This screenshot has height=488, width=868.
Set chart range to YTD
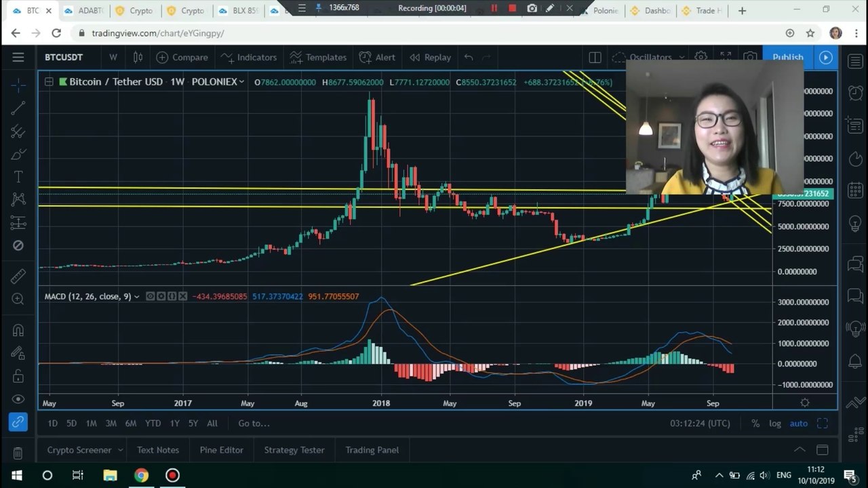click(153, 424)
